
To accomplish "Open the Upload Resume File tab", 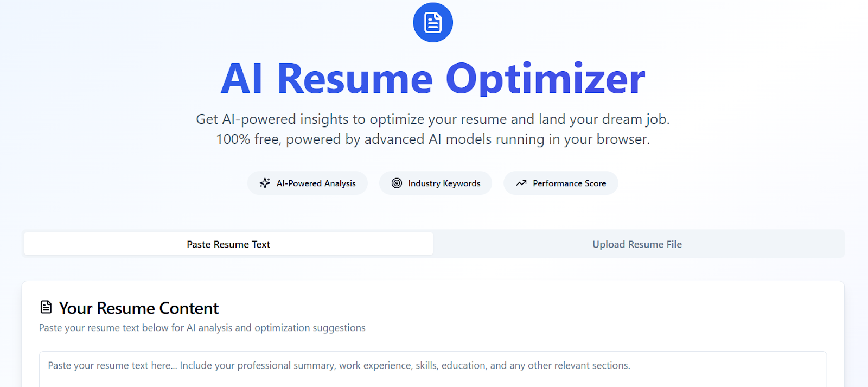I will (x=637, y=244).
